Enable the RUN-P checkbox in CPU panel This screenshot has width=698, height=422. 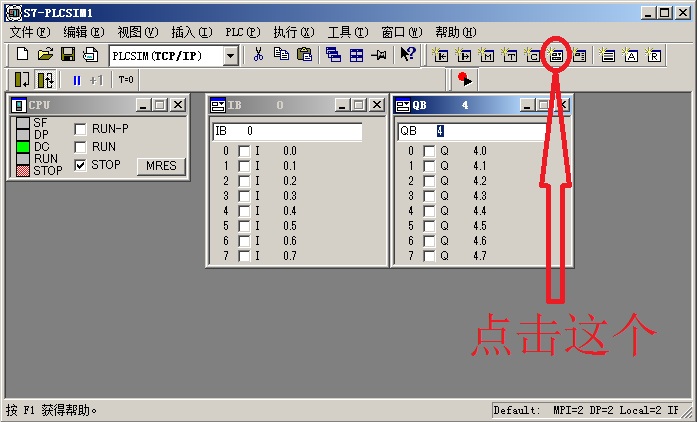coord(81,129)
